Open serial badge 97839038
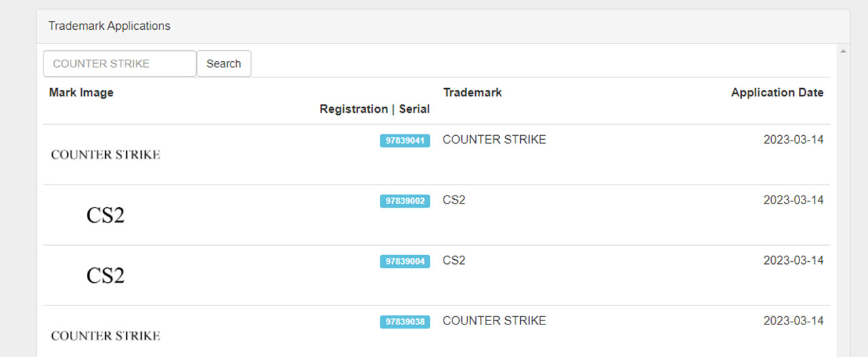Screen dimensions: 868x357 click(x=405, y=322)
